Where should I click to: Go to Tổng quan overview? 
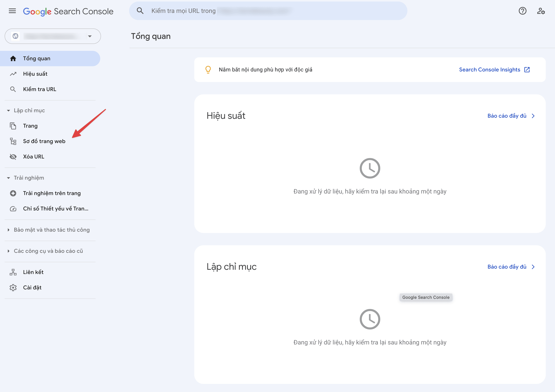[x=36, y=58]
